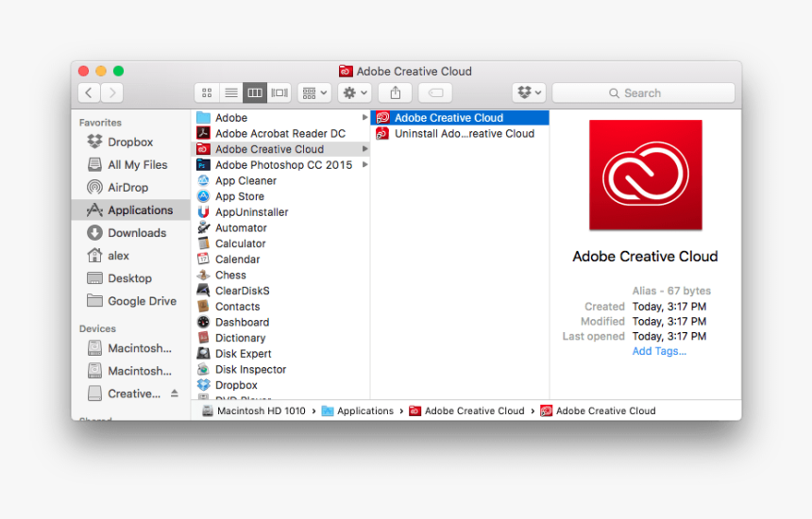Screen dimensions: 812x519
Task: Click the Creative Cloud icon in title bar
Action: coord(346,71)
